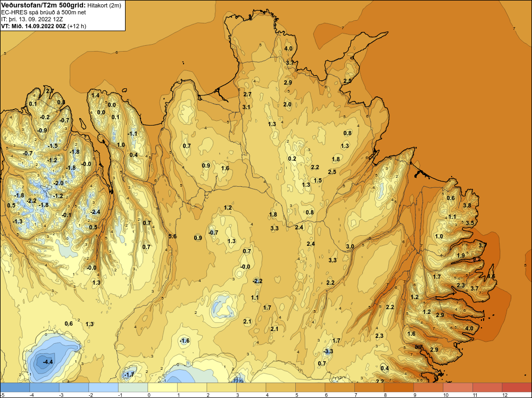This screenshot has width=532, height=398.
Task: Click the temperature value '3.1'
Action: (x=246, y=107)
